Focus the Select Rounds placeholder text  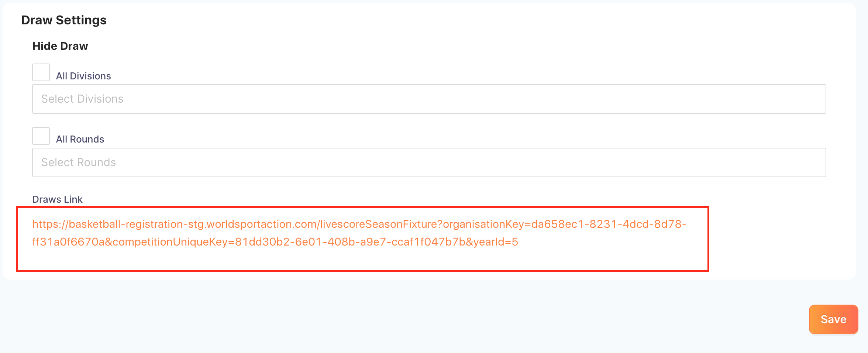(x=79, y=162)
